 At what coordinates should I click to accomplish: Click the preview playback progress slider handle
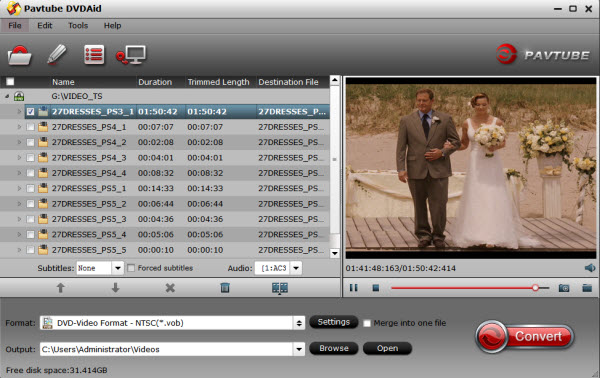pos(535,288)
